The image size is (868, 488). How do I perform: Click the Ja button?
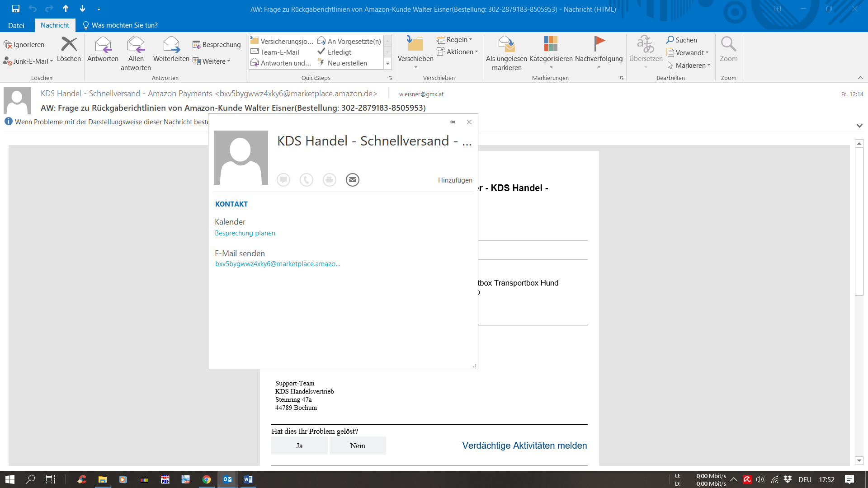299,446
